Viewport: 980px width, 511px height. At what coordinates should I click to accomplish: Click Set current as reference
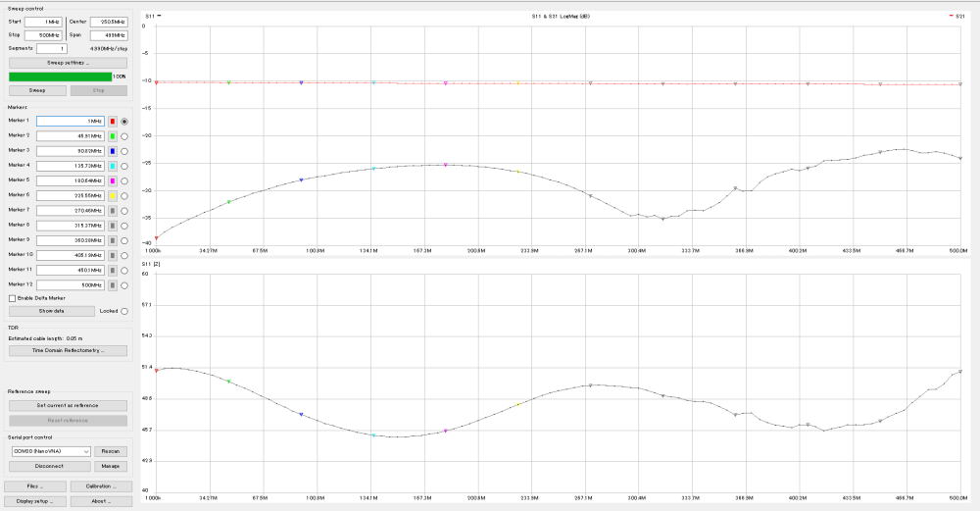[x=69, y=405]
